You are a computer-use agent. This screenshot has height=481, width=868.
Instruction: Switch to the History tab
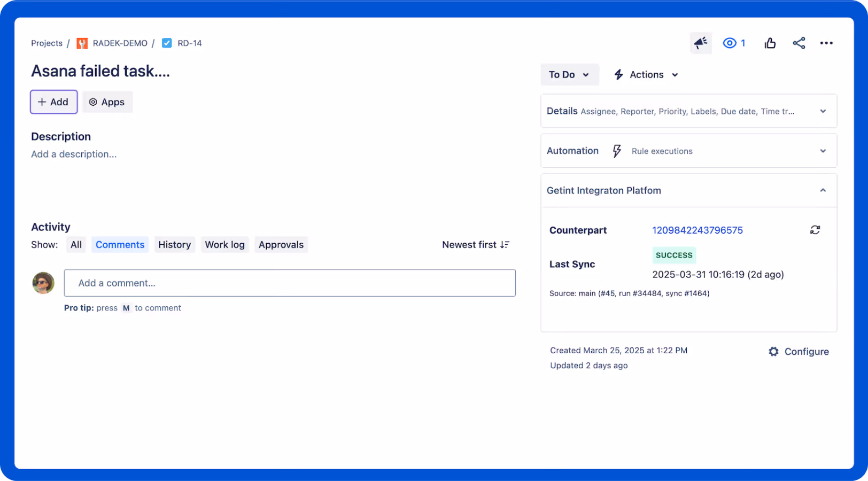pyautogui.click(x=174, y=245)
